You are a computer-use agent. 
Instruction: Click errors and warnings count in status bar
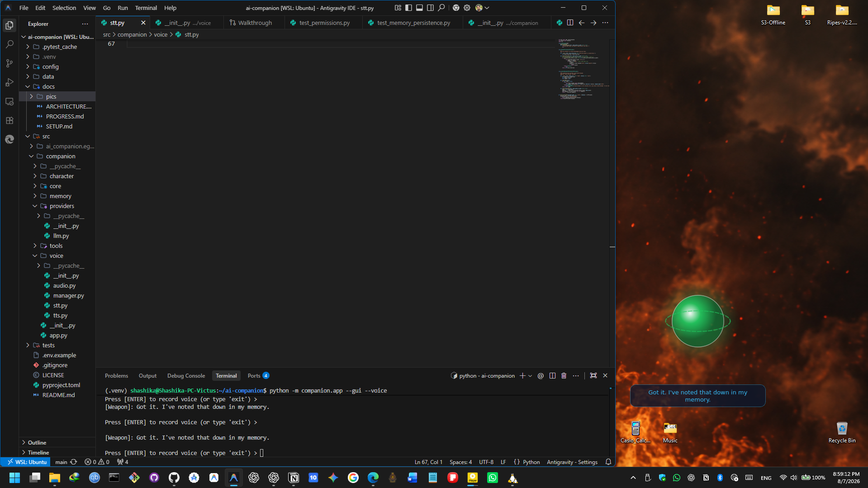(97, 462)
